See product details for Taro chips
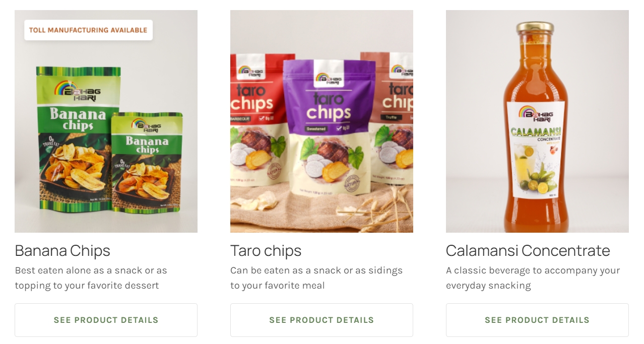 (x=321, y=320)
